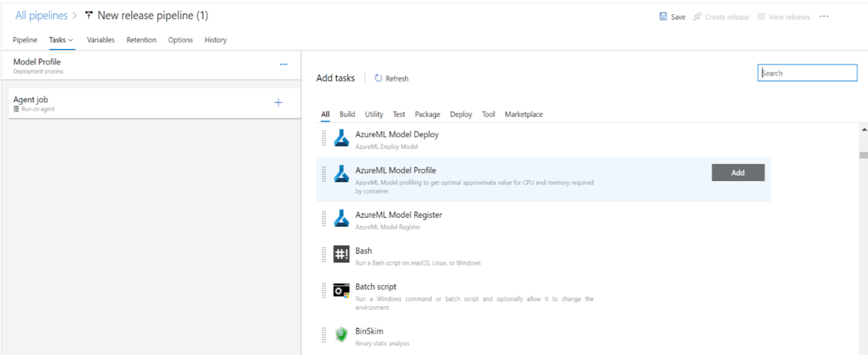Click the release pipeline icon beside title
Image resolution: width=868 pixels, height=355 pixels.
point(89,16)
